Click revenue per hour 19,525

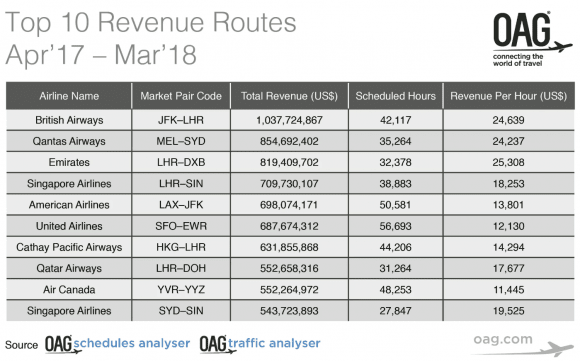coord(509,311)
